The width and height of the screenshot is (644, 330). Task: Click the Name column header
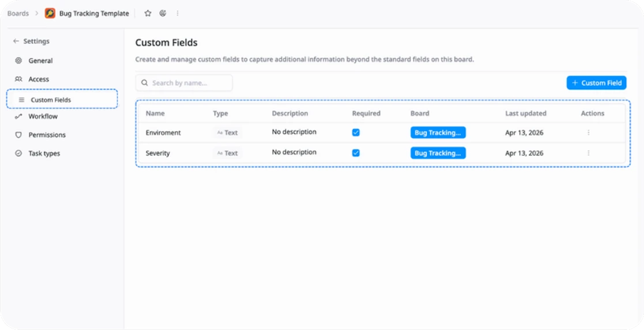pyautogui.click(x=155, y=113)
